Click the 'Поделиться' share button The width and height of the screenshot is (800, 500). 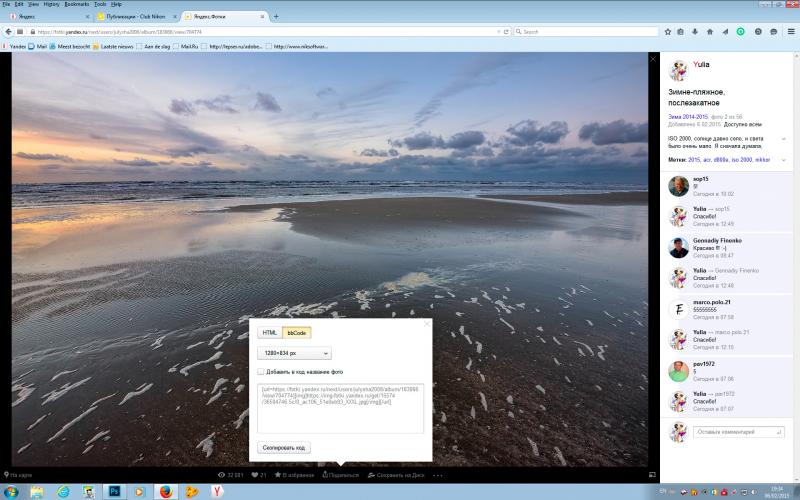pos(340,475)
